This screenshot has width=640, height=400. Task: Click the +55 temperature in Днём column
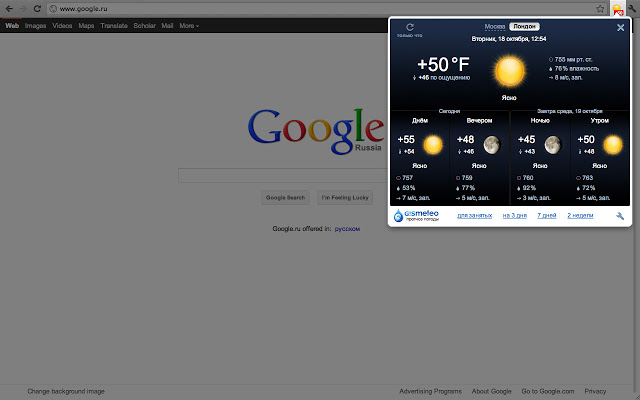tap(406, 140)
